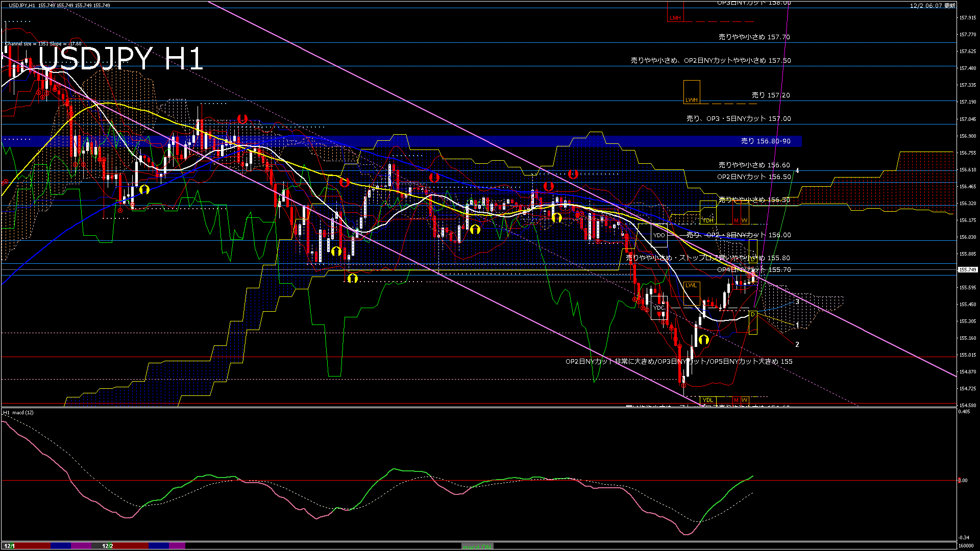Image resolution: width=980 pixels, height=551 pixels.
Task: Click the H1 macd (12) indicator label
Action: pyautogui.click(x=18, y=412)
